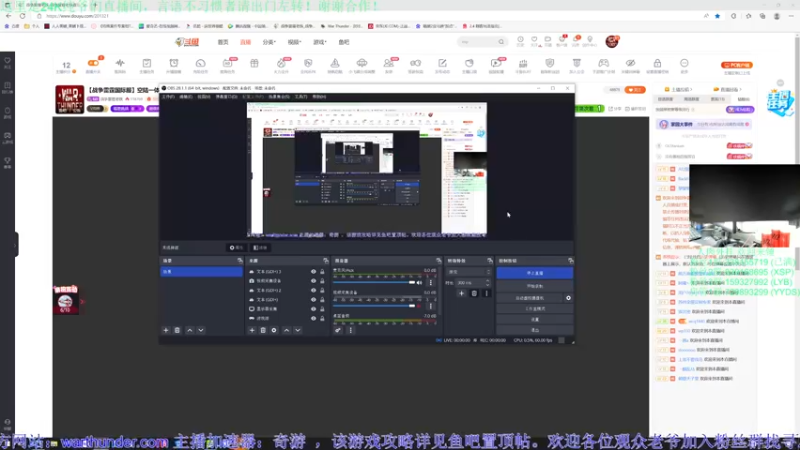The width and height of the screenshot is (800, 450).
Task: Open OBS 编辑(E) menu
Action: (186, 96)
